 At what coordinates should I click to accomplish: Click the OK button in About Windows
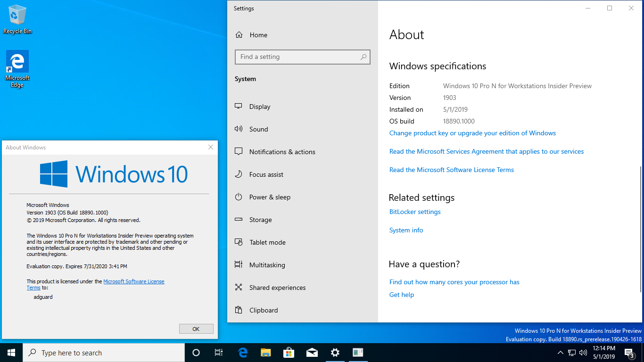pos(196,329)
